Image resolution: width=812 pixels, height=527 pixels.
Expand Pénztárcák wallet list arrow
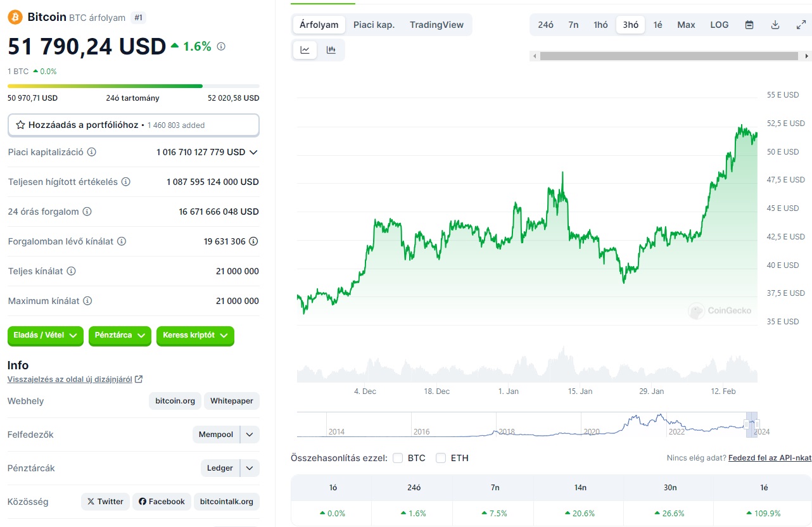coord(250,468)
